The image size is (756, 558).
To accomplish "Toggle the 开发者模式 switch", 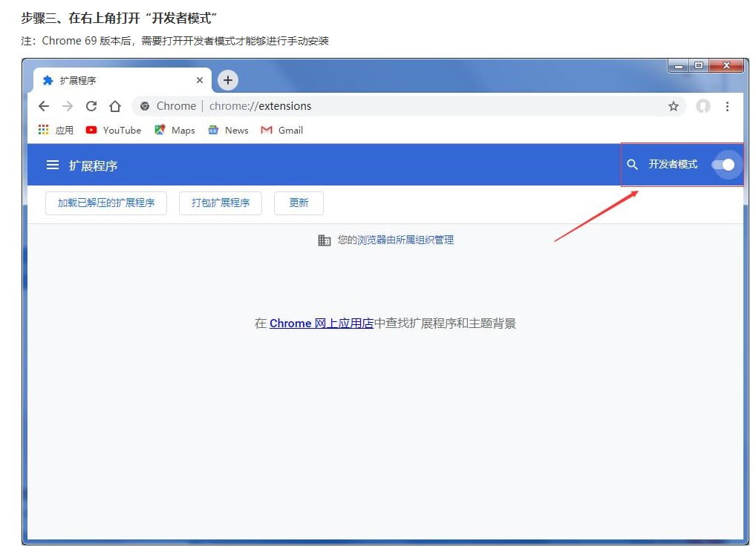I will click(723, 165).
